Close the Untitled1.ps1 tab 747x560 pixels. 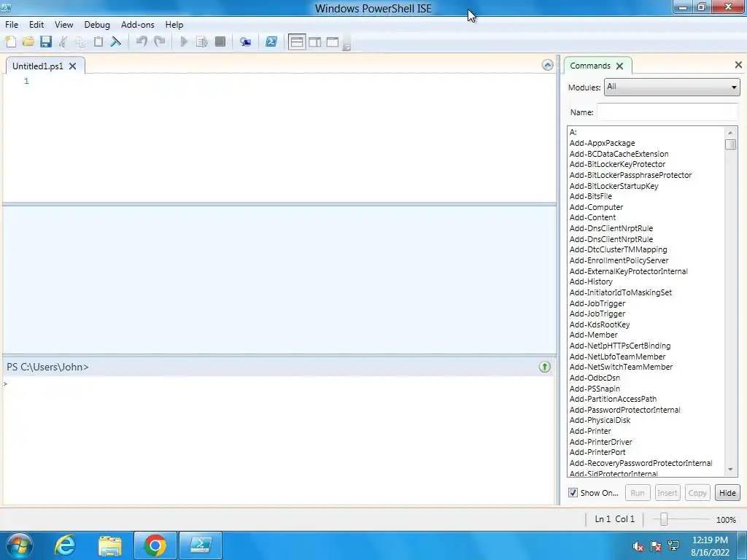click(72, 66)
